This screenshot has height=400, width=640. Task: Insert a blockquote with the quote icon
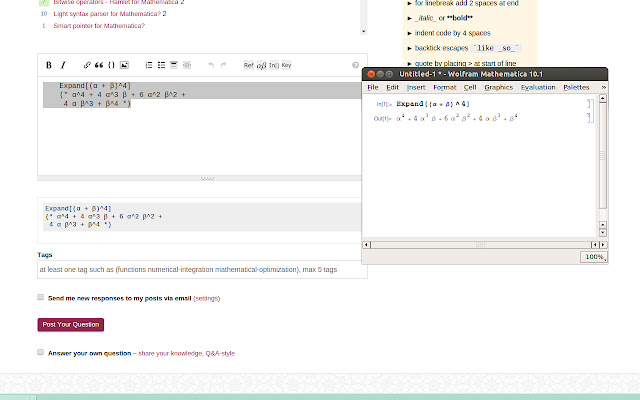99,65
